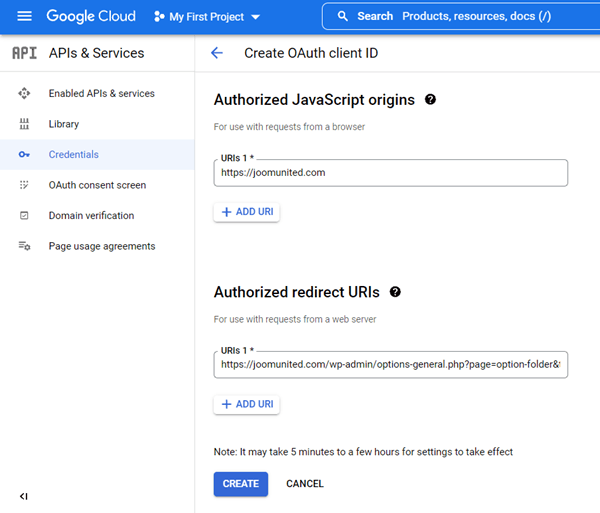600x513 pixels.
Task: Click the Google Cloud logo
Action: 91,17
